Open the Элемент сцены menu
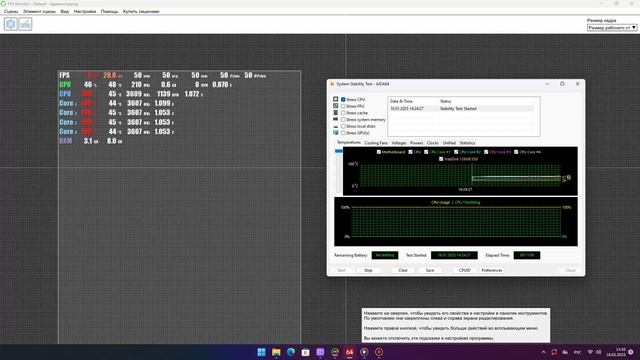This screenshot has height=360, width=640. point(39,11)
